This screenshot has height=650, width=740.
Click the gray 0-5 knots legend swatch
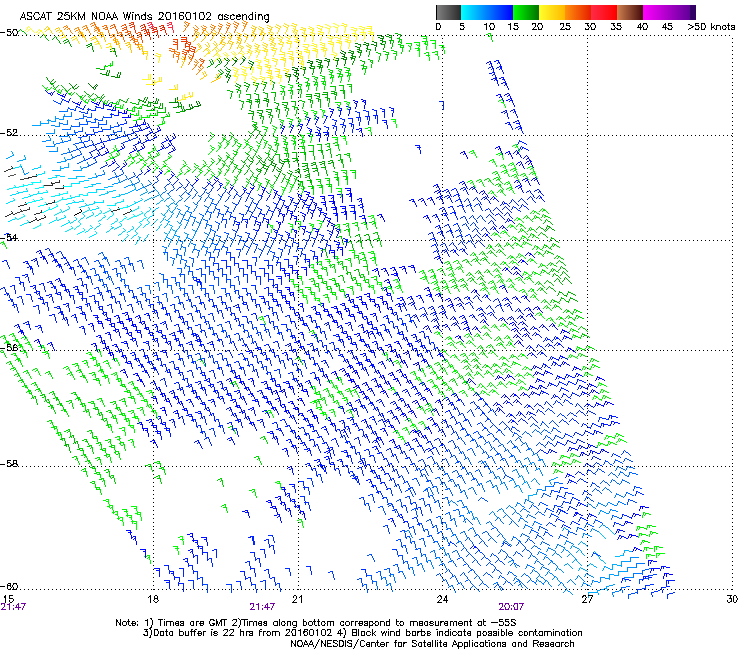448,12
